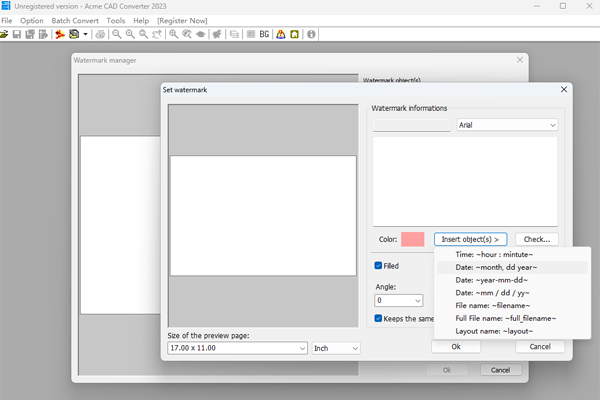Click the batch convert toolbar icon
The height and width of the screenshot is (400, 600).
click(74, 34)
